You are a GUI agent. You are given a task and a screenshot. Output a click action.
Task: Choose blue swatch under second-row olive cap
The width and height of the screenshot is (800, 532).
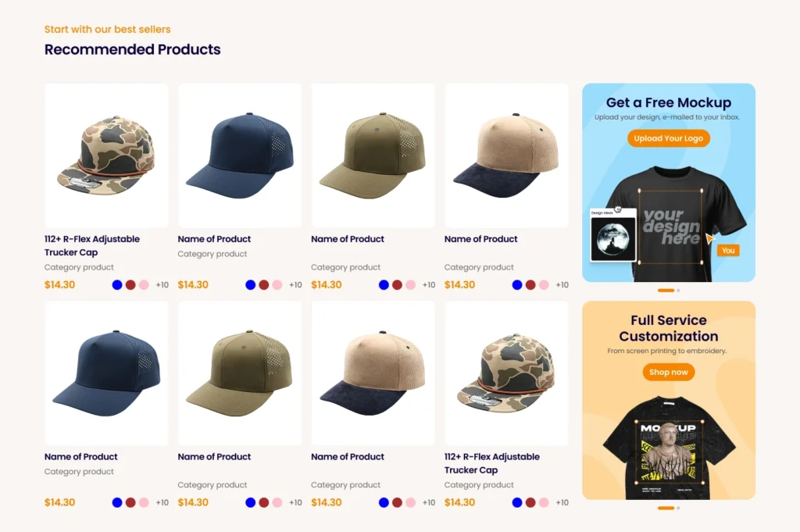[x=250, y=502]
